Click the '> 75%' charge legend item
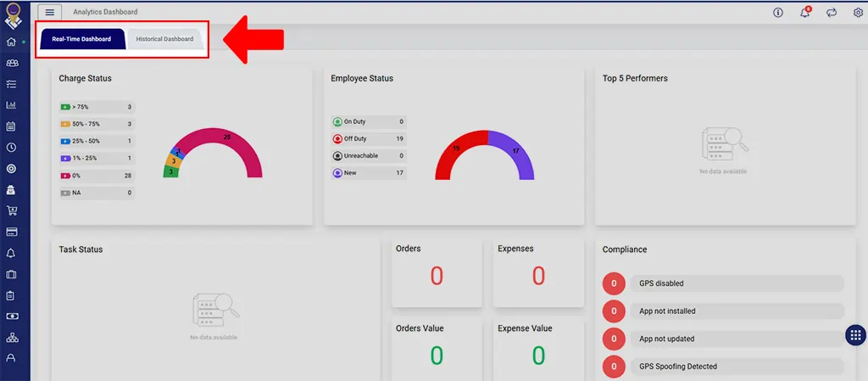This screenshot has height=381, width=868. pos(97,107)
